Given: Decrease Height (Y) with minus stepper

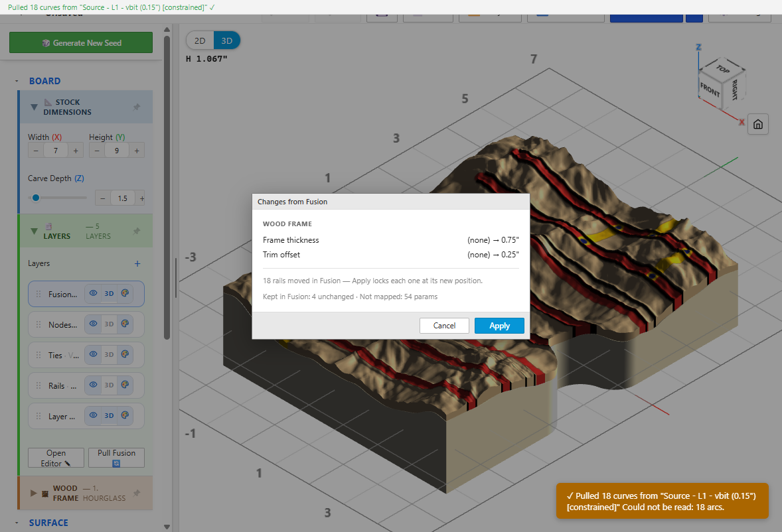Looking at the screenshot, I should pyautogui.click(x=97, y=151).
